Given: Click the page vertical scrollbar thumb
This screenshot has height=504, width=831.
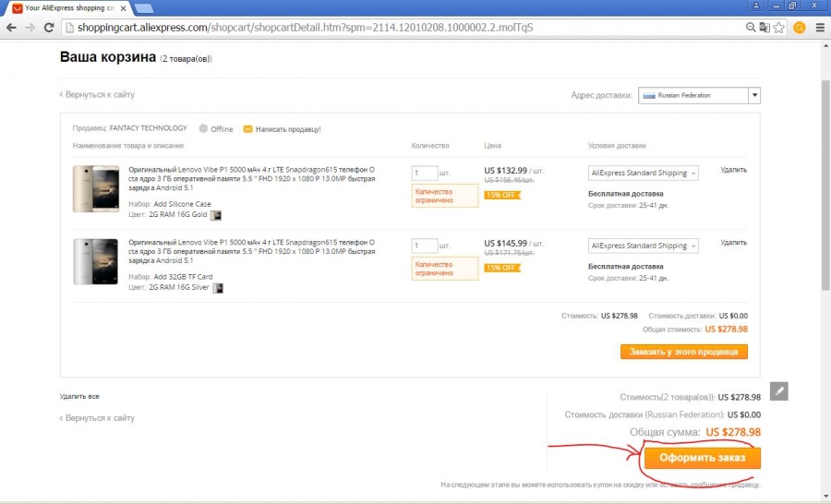Looking at the screenshot, I should (825, 186).
